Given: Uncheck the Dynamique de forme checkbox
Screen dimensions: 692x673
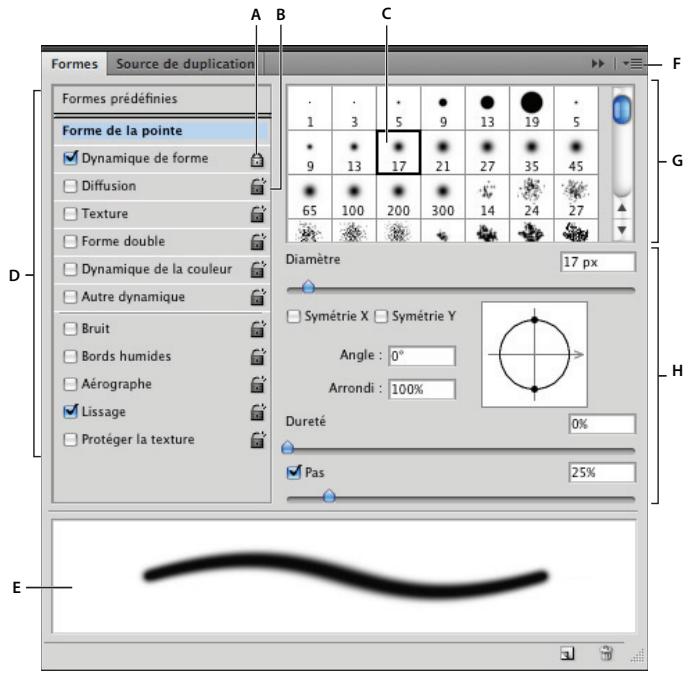Looking at the screenshot, I should 71,158.
